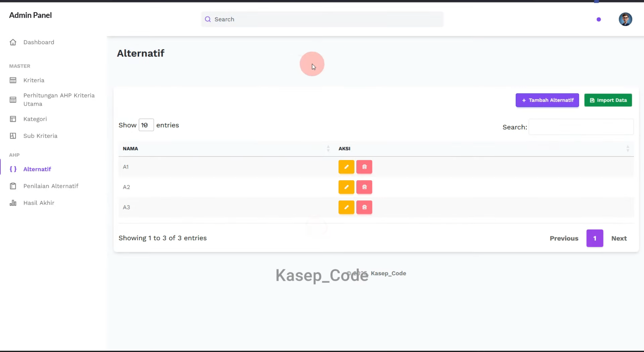Go to Next page
This screenshot has height=352, width=644.
619,238
